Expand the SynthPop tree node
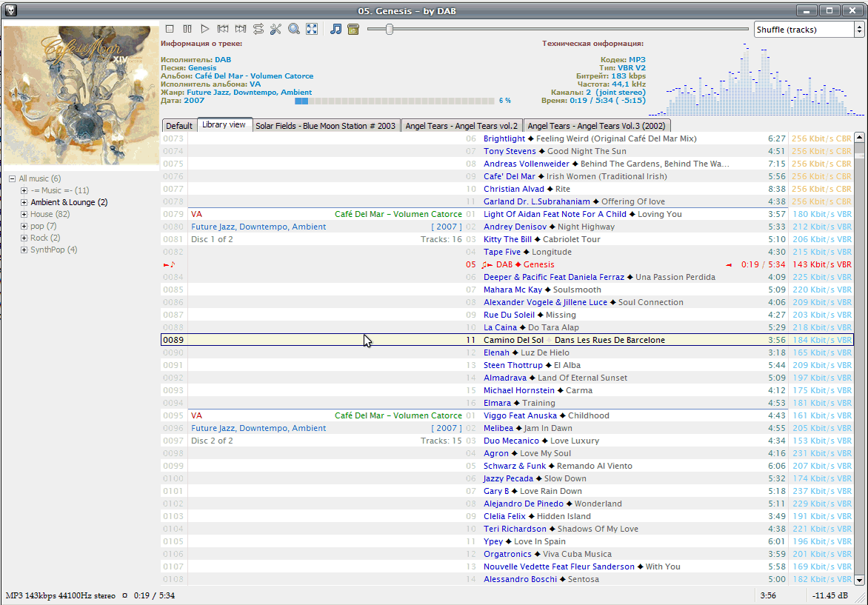The width and height of the screenshot is (868, 605). [x=24, y=250]
